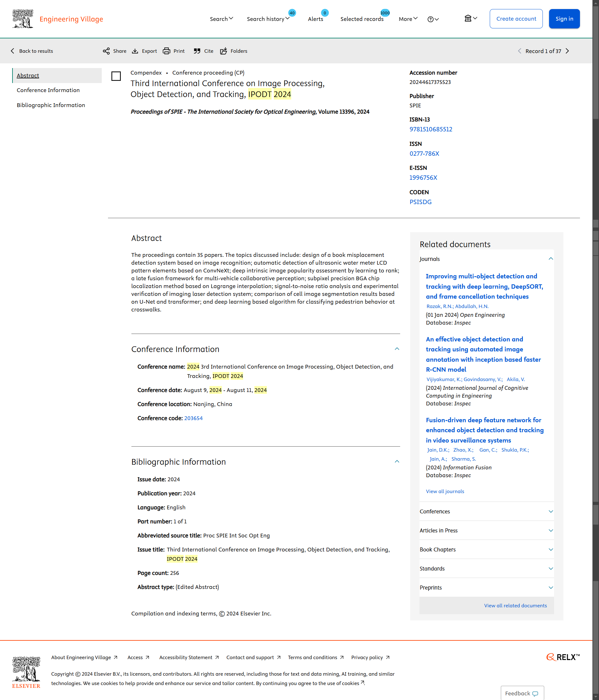Click the Back to results arrow icon

tap(12, 51)
